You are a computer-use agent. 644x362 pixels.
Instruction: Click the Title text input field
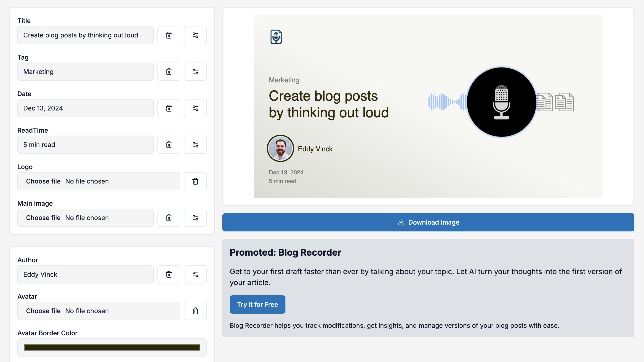[x=85, y=35]
